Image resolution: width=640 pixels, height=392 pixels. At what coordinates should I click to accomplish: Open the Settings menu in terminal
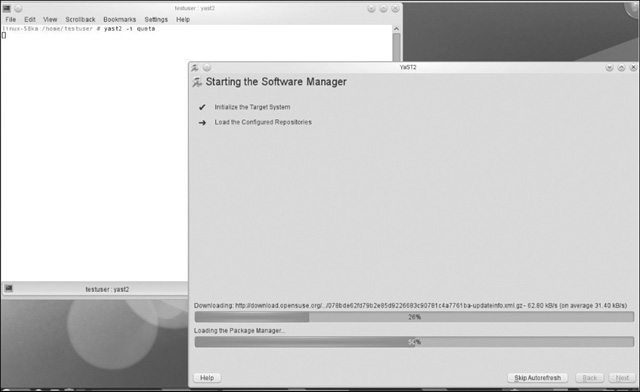tap(156, 19)
